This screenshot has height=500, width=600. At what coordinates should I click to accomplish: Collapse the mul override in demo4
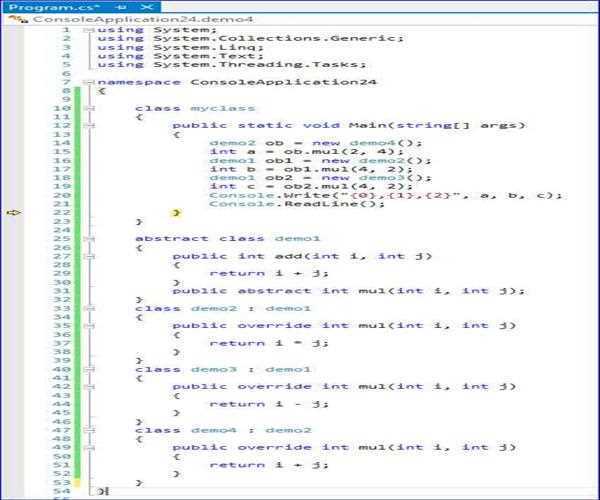(89, 447)
